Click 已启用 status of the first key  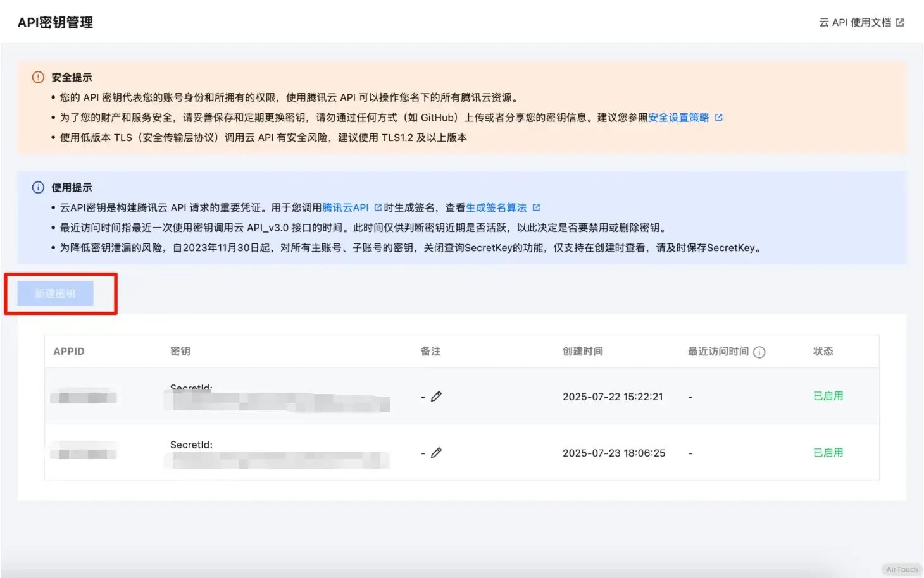828,396
